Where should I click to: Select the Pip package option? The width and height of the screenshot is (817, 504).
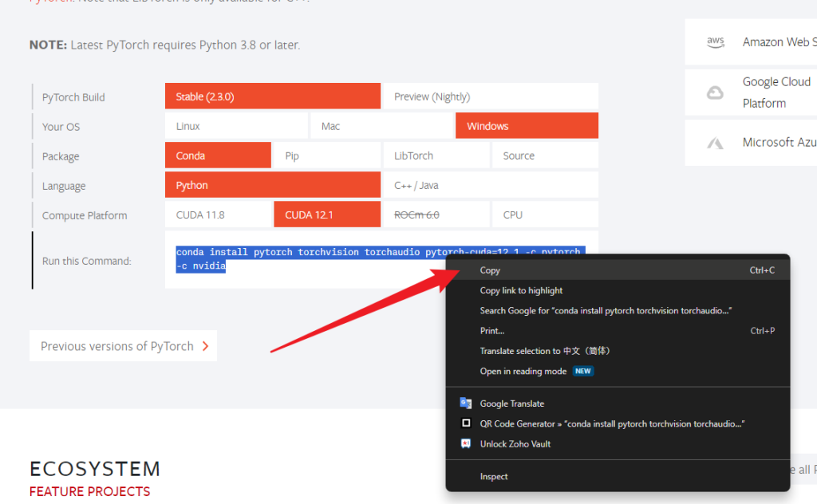327,156
